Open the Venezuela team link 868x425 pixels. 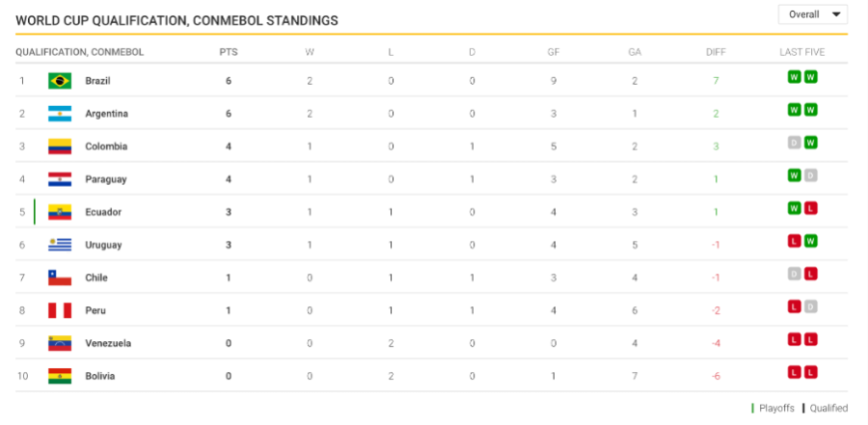coord(108,343)
